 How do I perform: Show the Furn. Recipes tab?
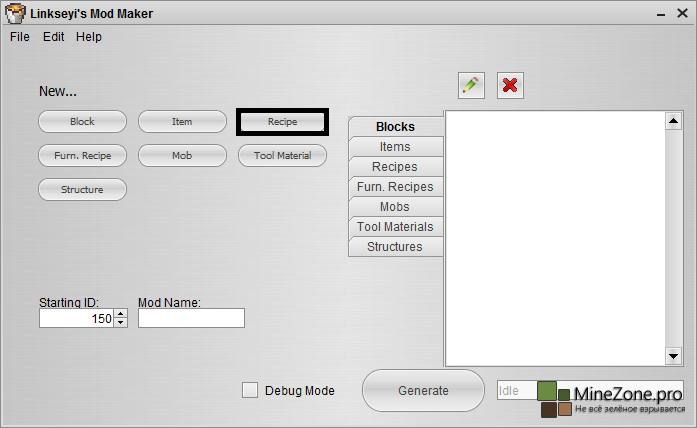coord(395,187)
